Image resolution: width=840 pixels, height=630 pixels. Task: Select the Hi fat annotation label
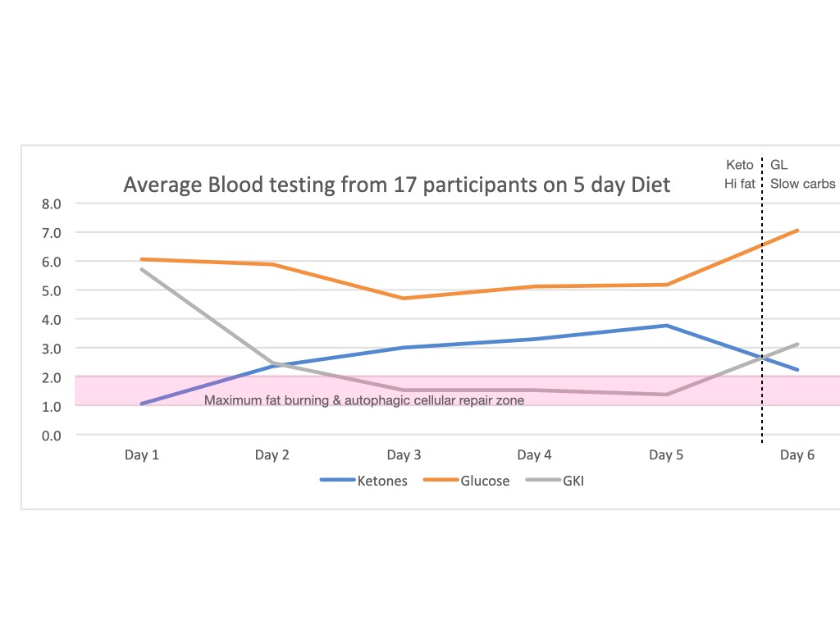(x=739, y=184)
